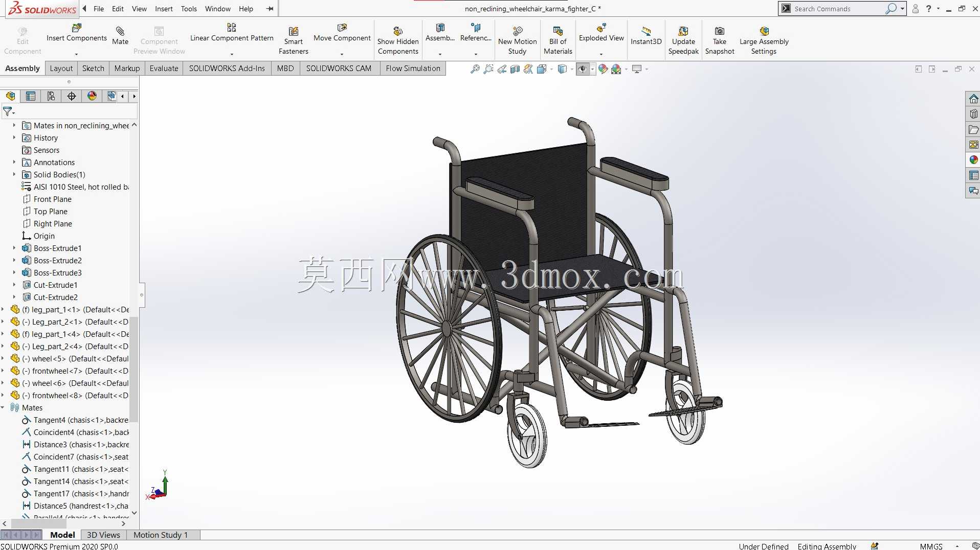Image resolution: width=980 pixels, height=550 pixels.
Task: Click scroll right arrow of feature tree
Action: point(123,523)
